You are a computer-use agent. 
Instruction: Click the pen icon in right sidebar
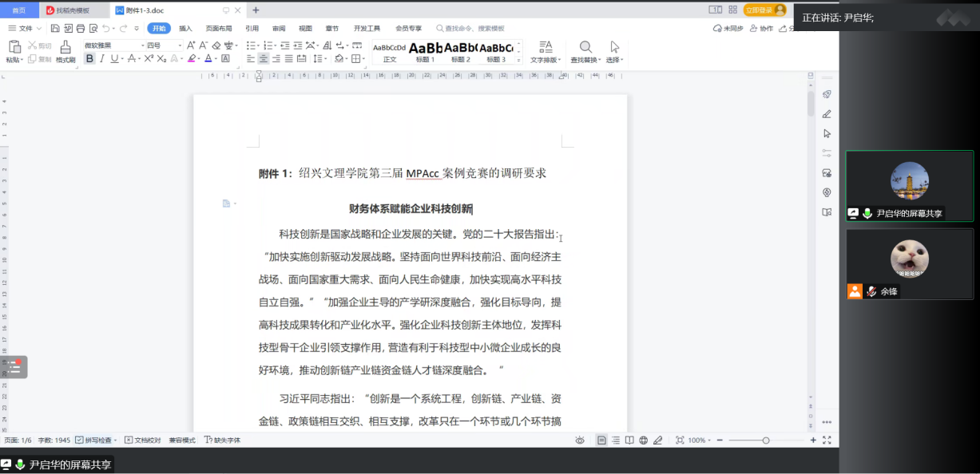click(x=827, y=114)
